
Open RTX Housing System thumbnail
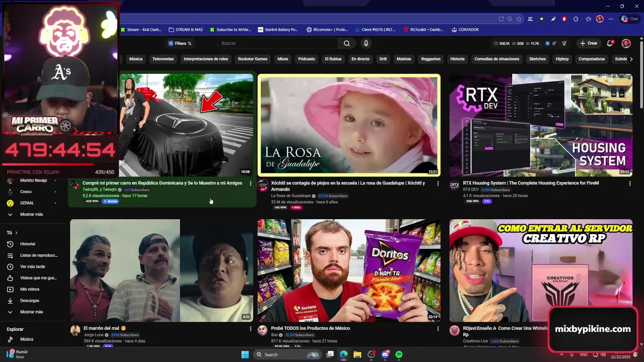541,125
